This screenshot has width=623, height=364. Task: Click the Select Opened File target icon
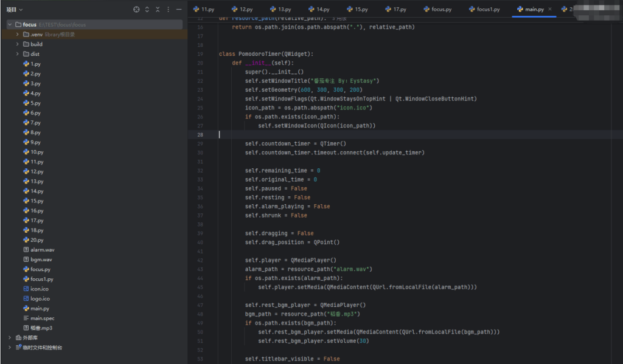(x=136, y=10)
